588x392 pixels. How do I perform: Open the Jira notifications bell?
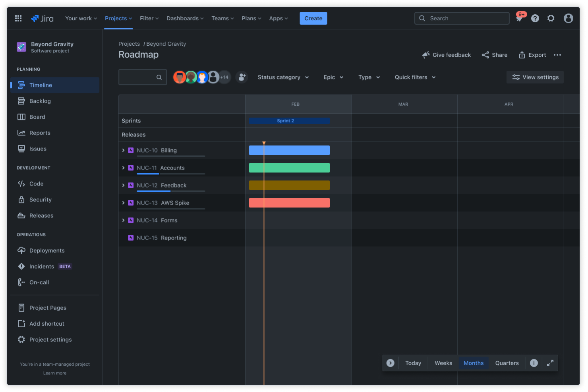tap(519, 18)
